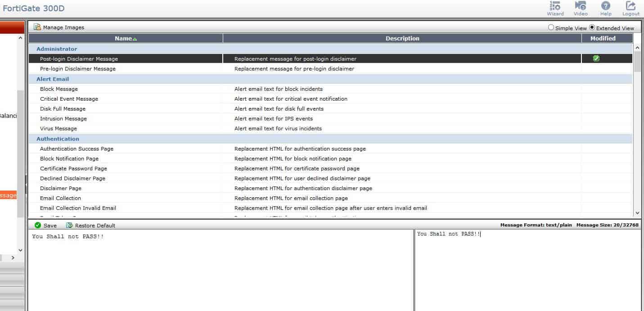Collapse the Administrator section header

pos(56,49)
